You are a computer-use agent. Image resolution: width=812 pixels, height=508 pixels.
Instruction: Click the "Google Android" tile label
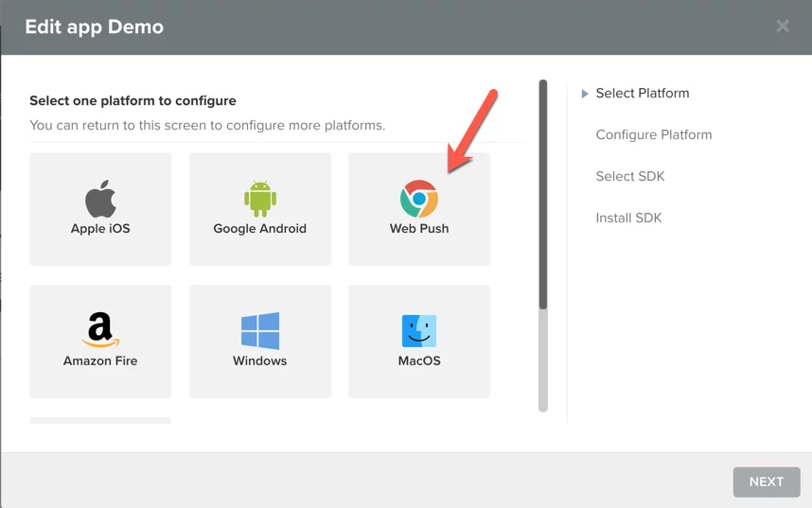pyautogui.click(x=260, y=229)
